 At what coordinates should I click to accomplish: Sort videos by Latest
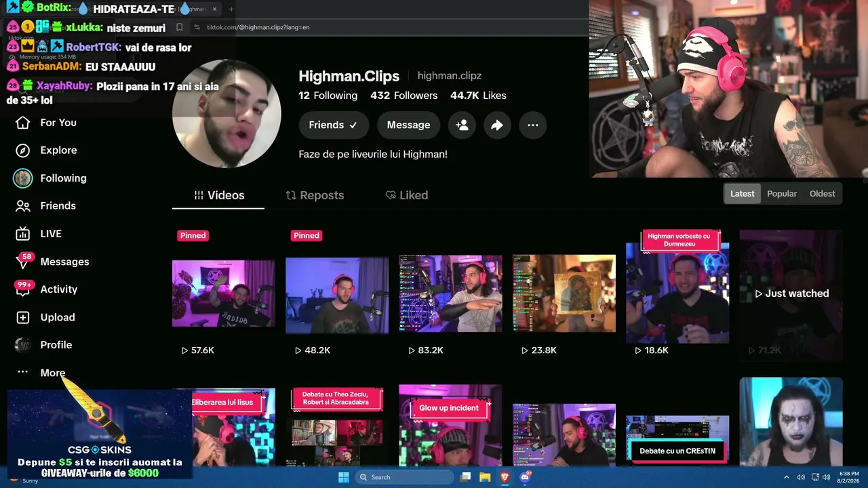(x=742, y=194)
